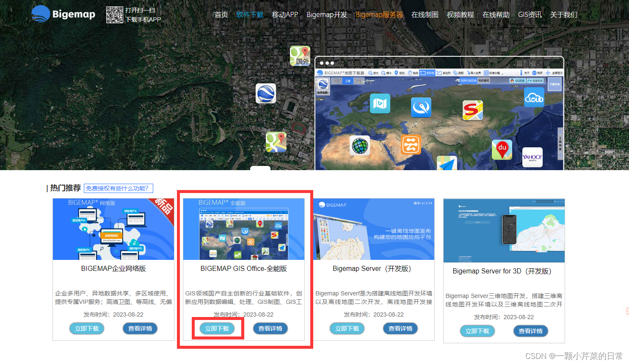
Task: Click the 拖动 hand pan tool
Action: (x=413, y=73)
